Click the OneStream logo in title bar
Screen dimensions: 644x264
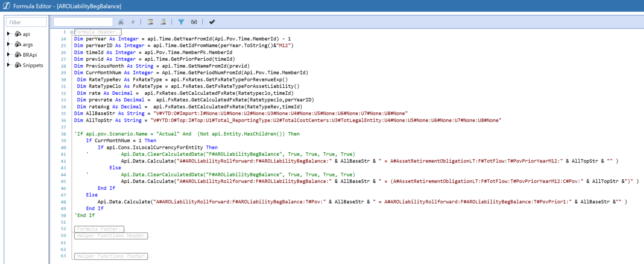pos(6,6)
